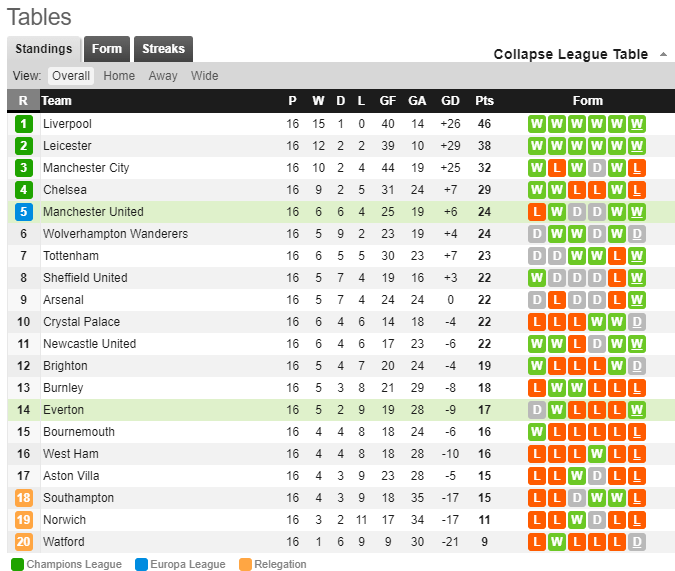This screenshot has width=675, height=571.
Task: Select the Overall view option
Action: click(x=71, y=76)
